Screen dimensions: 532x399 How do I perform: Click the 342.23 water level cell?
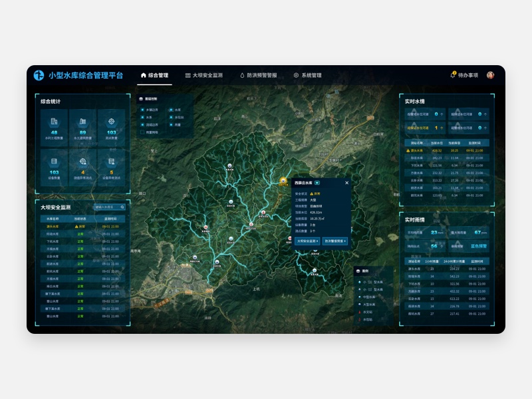coord(437,158)
